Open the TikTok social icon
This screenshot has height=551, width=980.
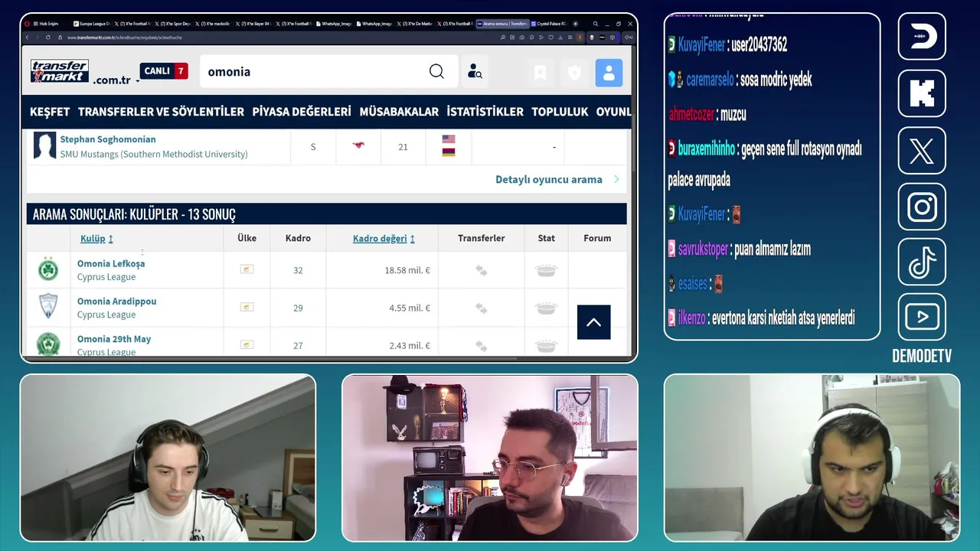point(922,262)
